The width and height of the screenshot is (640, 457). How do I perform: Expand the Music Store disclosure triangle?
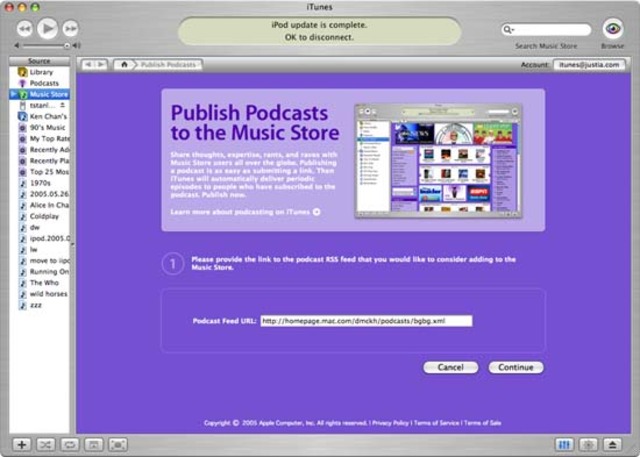(13, 94)
